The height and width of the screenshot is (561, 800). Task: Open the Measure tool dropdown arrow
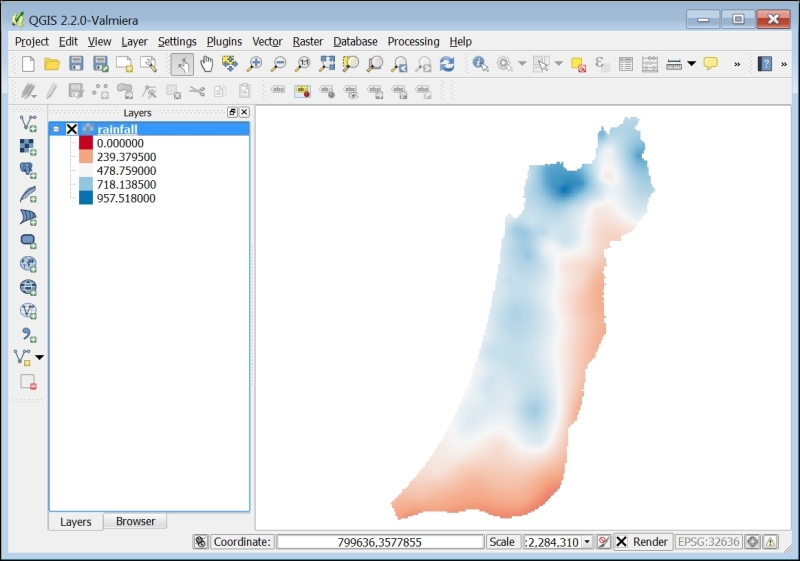click(x=691, y=64)
